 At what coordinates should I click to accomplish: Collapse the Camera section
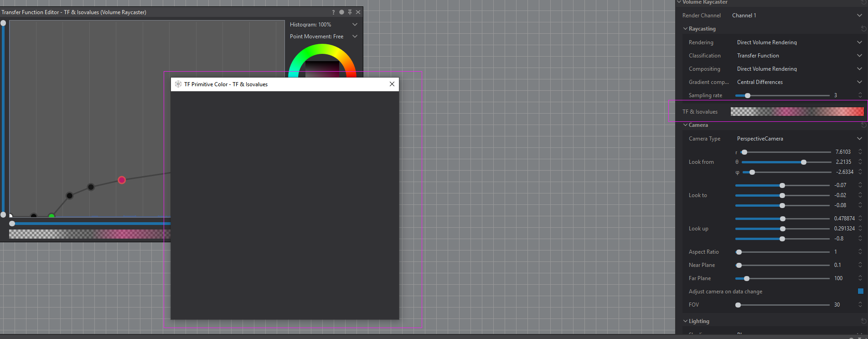[x=685, y=125]
